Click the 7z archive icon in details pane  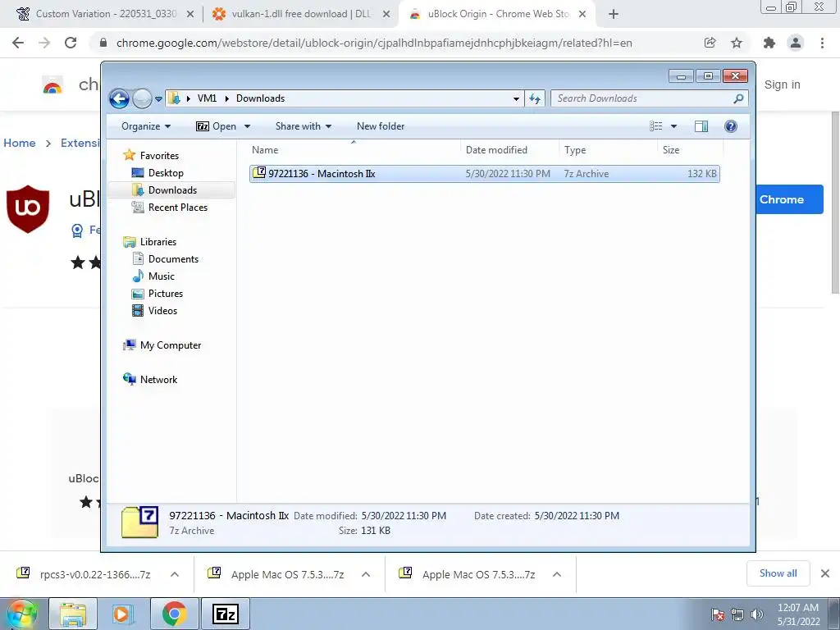139,522
